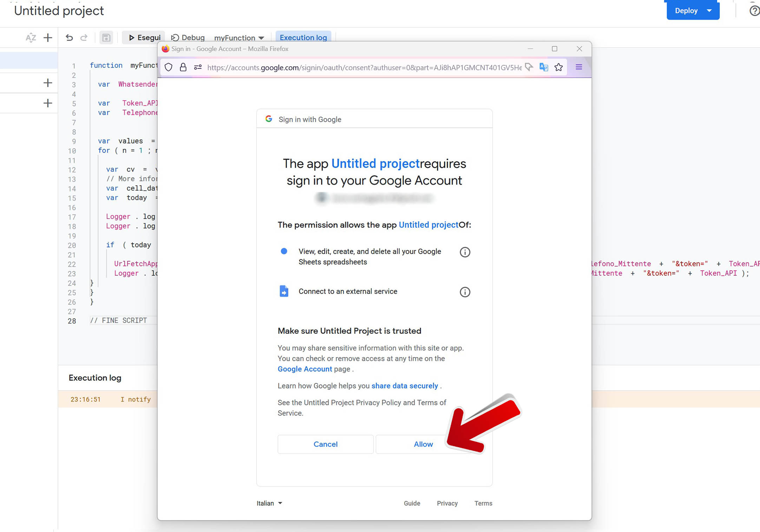The width and height of the screenshot is (760, 532).
Task: Click the Firefox URL address field
Action: tap(364, 67)
